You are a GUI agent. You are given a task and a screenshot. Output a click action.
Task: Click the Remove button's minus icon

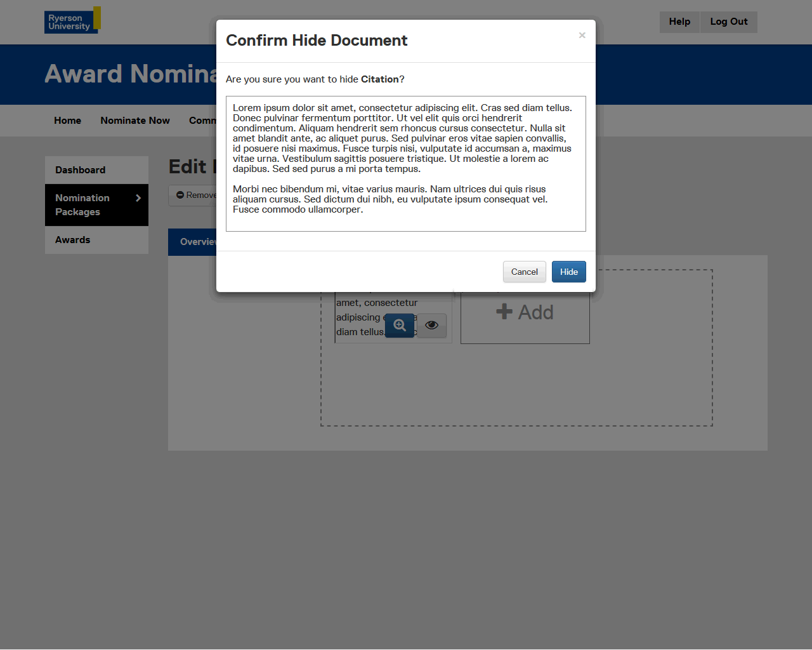180,196
